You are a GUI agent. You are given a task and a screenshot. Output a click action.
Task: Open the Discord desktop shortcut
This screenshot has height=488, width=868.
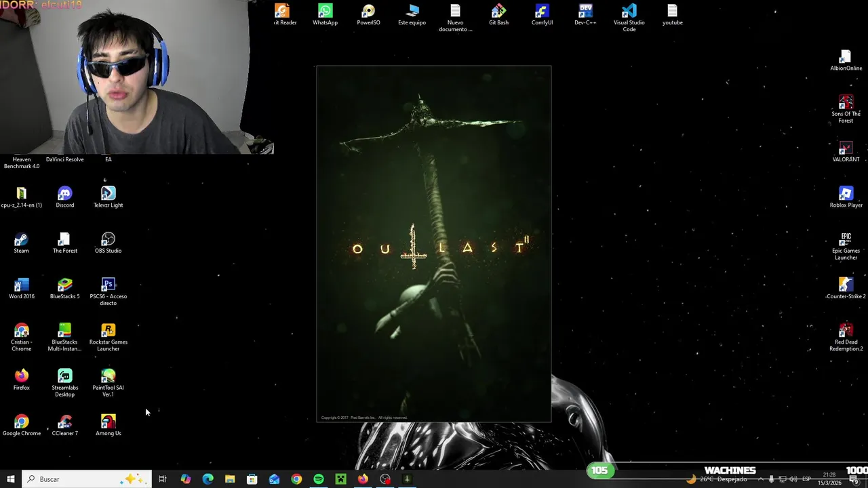tap(64, 197)
